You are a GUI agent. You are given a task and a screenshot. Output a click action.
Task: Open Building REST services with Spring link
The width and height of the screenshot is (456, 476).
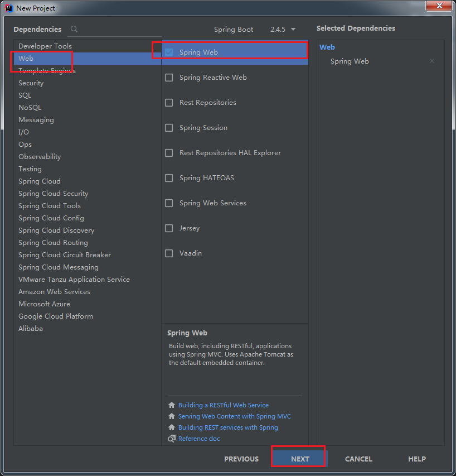point(228,427)
